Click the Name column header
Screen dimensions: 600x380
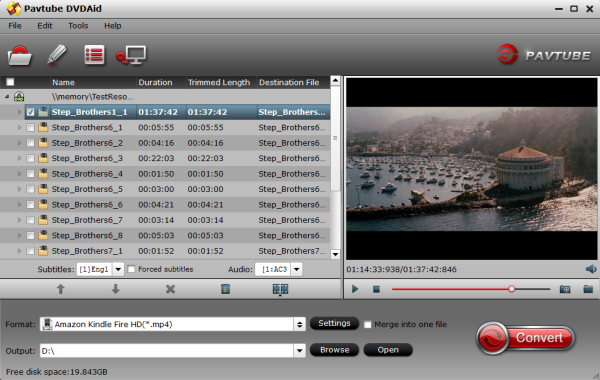point(93,82)
